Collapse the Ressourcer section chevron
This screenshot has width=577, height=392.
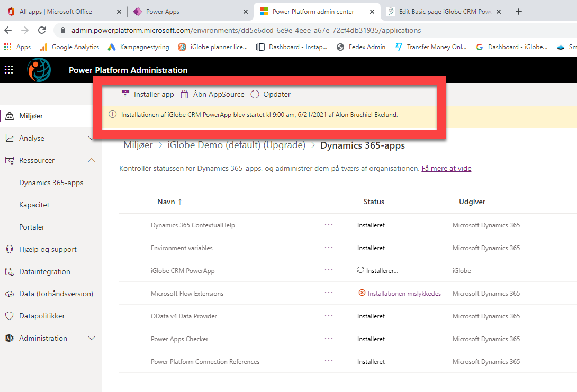coord(92,160)
